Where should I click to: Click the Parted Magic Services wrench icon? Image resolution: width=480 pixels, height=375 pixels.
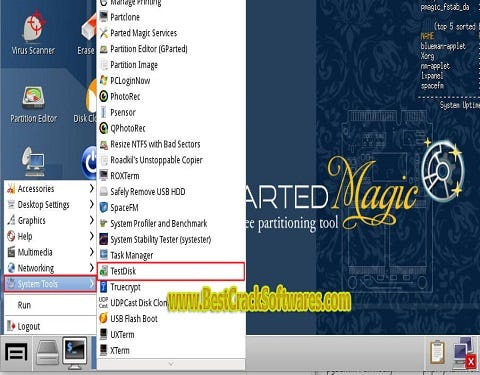pos(104,33)
